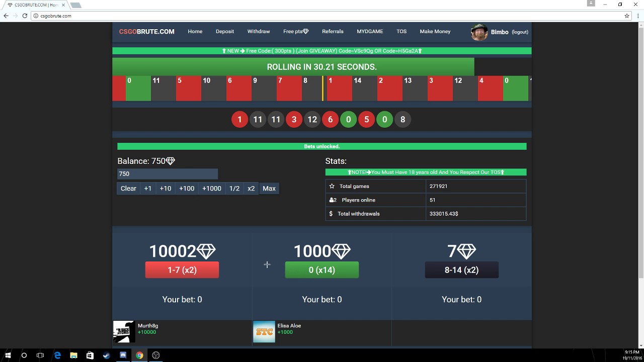The image size is (644, 362).
Task: Click the first history ball showing 1
Action: [x=239, y=119]
